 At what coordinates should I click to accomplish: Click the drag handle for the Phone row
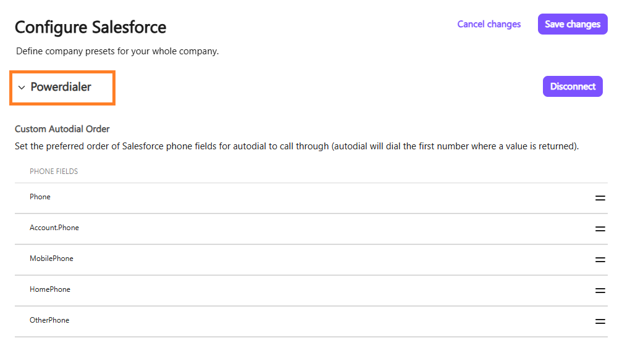point(600,198)
